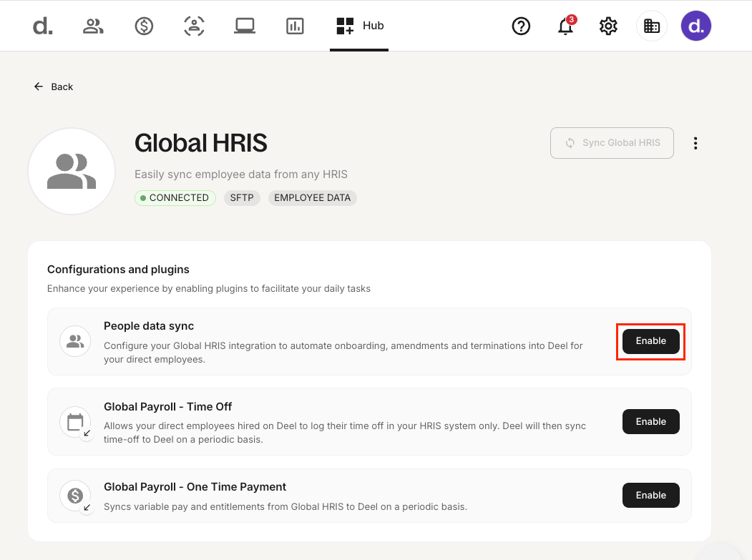Click the SFTP tag
This screenshot has height=560, width=752.
point(242,198)
